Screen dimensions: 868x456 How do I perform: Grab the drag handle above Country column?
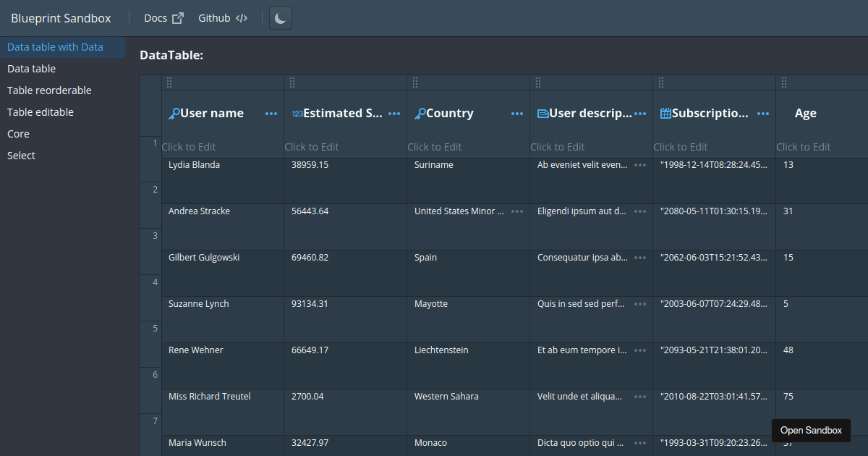pos(415,83)
